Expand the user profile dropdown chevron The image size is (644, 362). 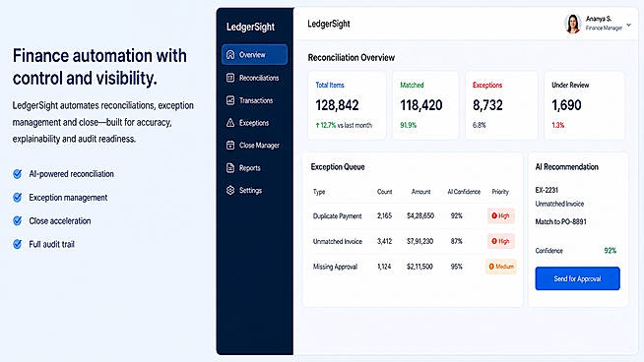[x=629, y=25]
